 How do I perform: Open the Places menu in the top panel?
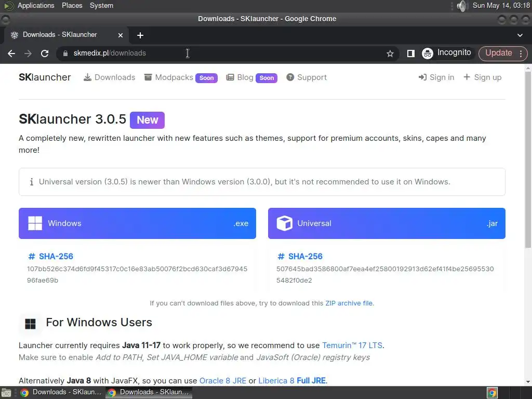pyautogui.click(x=72, y=5)
